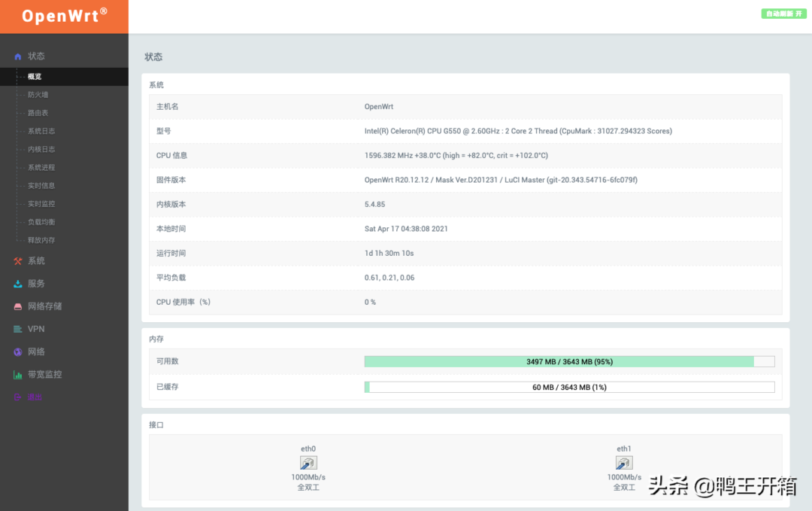Click the CPU usage value 0 %
Viewport: 812px width, 511px height.
370,302
